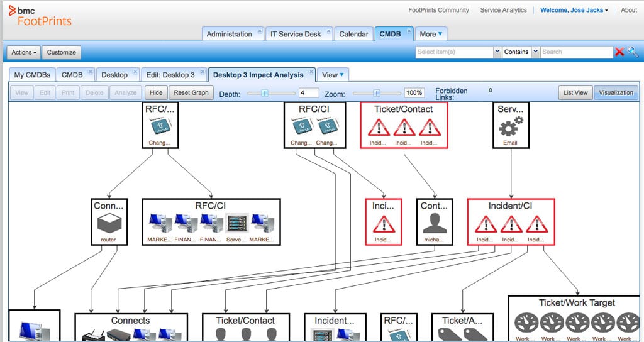644x342 pixels.
Task: Select the Serve... rack icon in RFC/CI node
Action: pyautogui.click(x=236, y=224)
